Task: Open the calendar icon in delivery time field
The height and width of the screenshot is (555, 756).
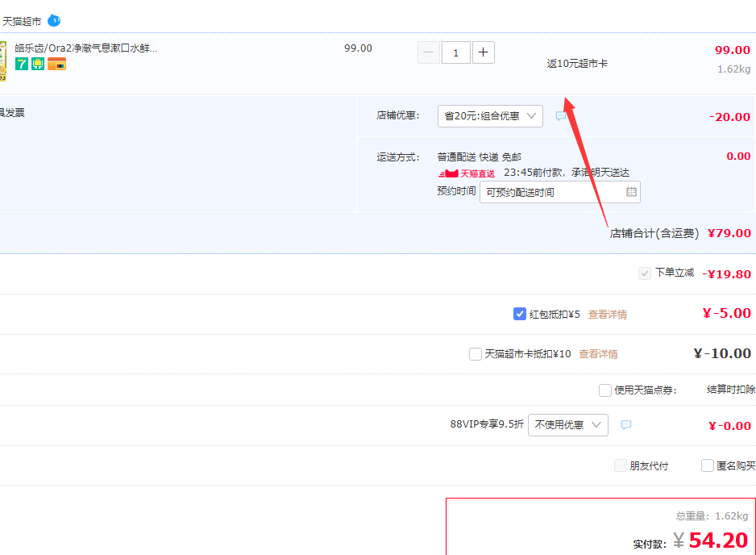Action: (631, 192)
